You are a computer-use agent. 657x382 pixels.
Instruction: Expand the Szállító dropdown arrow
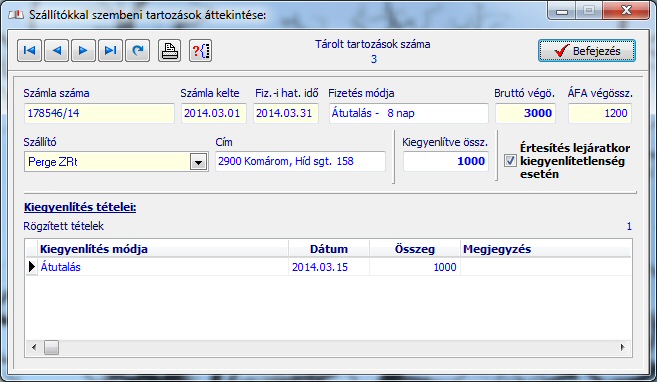[198, 162]
